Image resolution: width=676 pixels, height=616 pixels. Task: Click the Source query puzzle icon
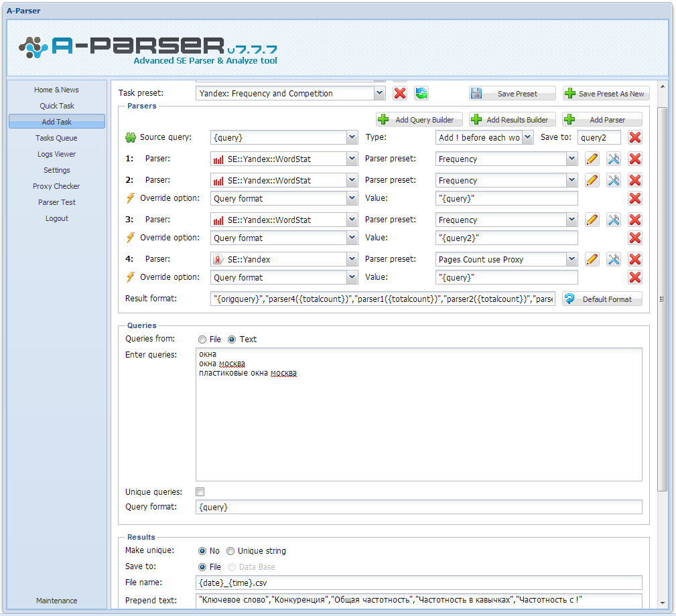pos(131,137)
